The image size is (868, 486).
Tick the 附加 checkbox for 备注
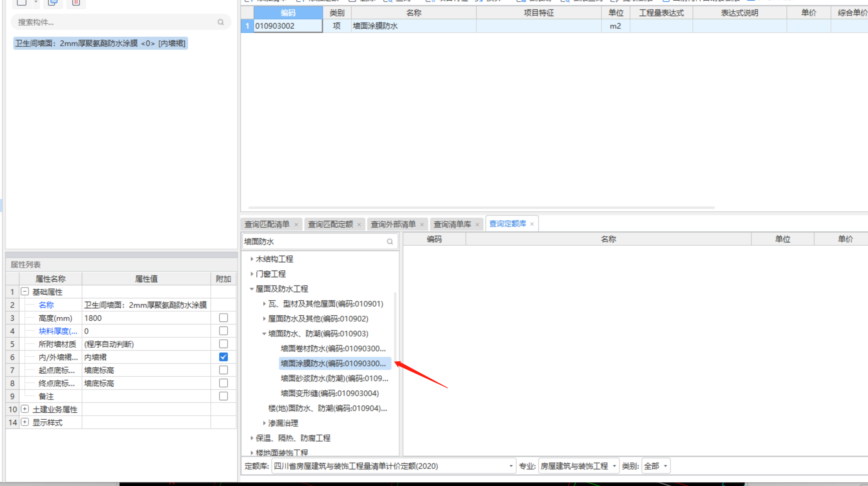click(224, 396)
